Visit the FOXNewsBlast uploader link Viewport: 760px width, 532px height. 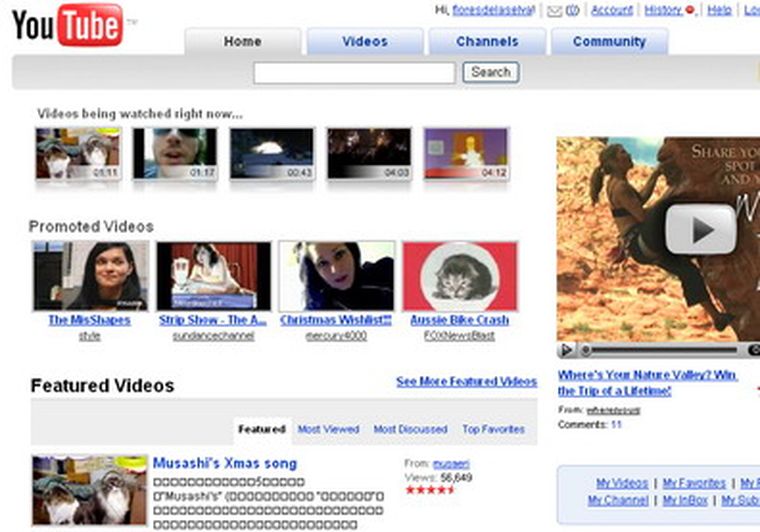point(459,336)
